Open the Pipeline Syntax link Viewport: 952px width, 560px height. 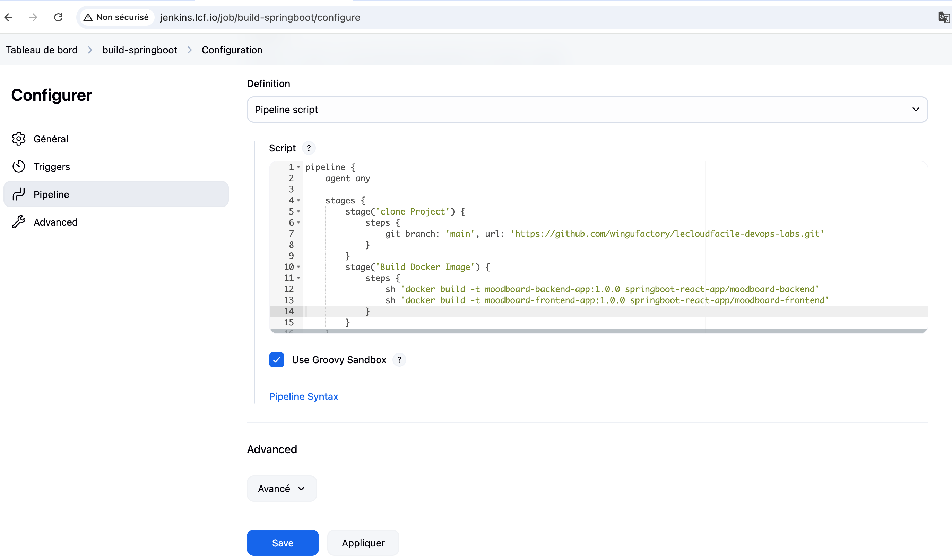303,396
